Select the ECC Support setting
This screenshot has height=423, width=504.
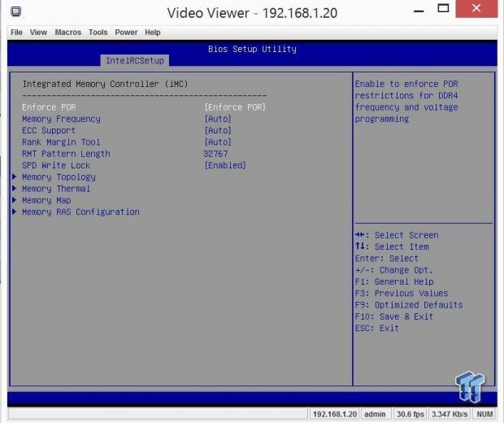pos(49,131)
